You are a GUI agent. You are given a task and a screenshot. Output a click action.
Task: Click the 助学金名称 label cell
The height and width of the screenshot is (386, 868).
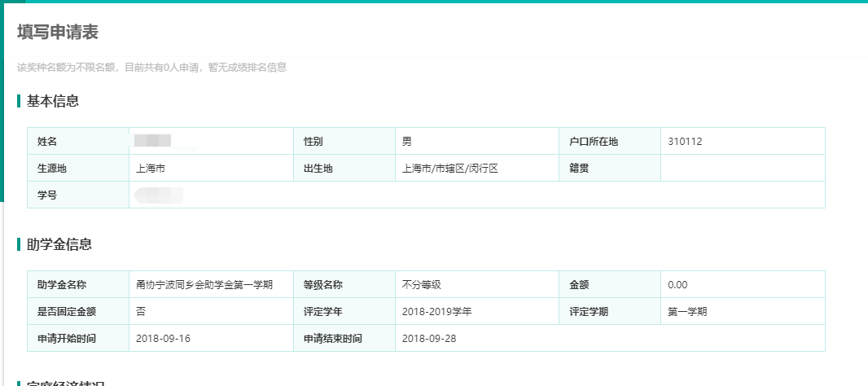[62, 285]
